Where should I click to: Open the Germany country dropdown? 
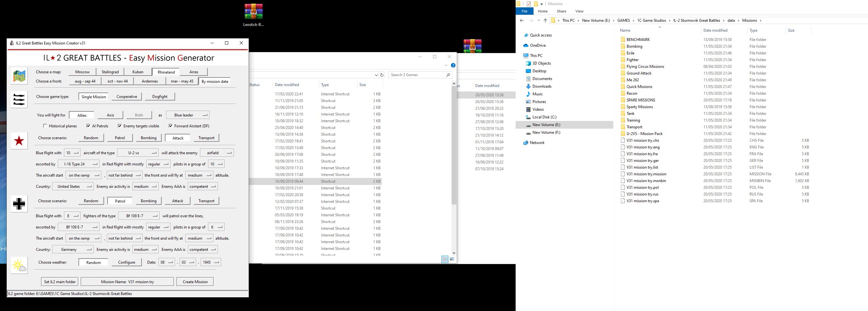[x=73, y=250]
